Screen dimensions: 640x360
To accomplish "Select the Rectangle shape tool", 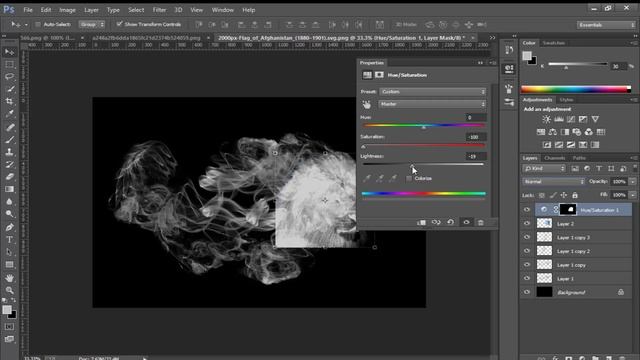I will (x=9, y=265).
